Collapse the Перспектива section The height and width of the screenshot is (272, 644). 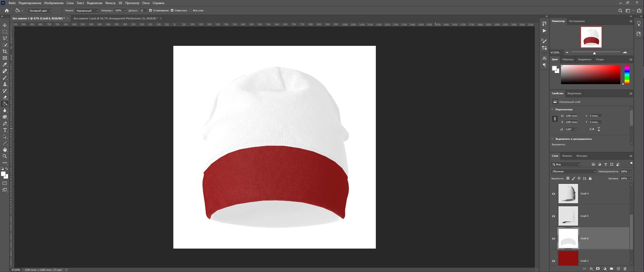coord(553,109)
